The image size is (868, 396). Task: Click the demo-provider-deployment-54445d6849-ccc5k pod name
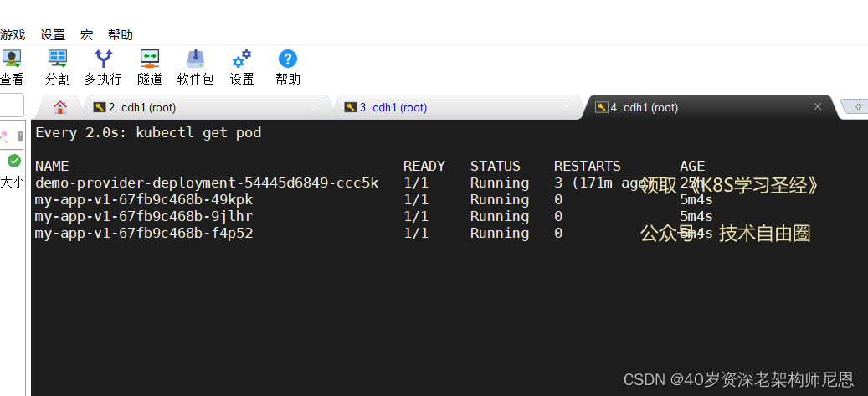pyautogui.click(x=207, y=183)
